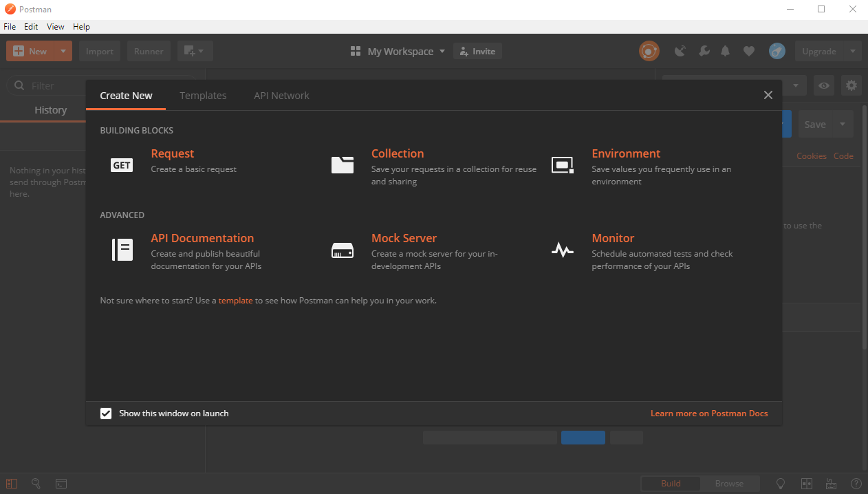This screenshot has height=494, width=868.
Task: Switch to Build mode
Action: click(671, 484)
